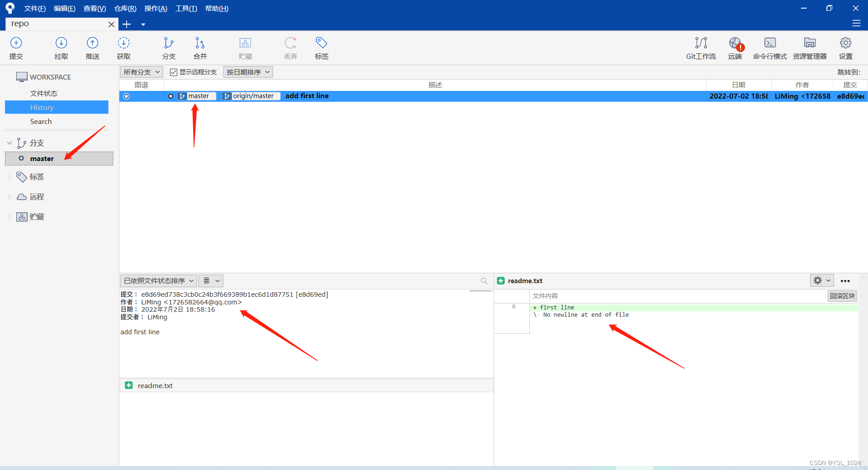Click the commit graph node in 图谱 column

[126, 96]
